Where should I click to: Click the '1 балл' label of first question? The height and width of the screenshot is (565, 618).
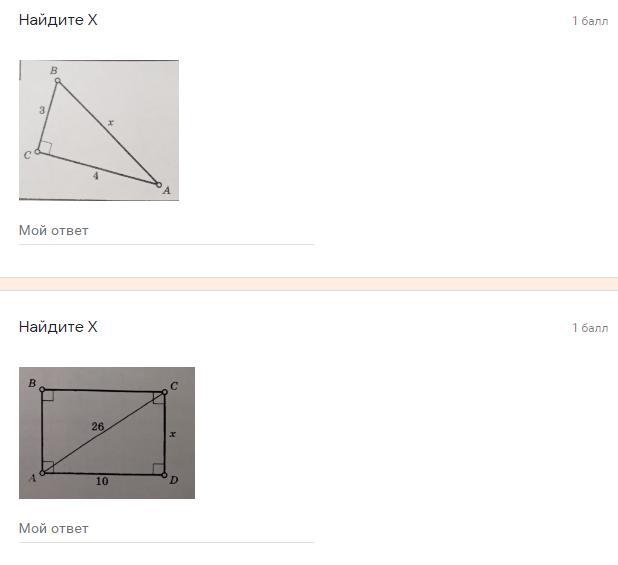[x=590, y=21]
